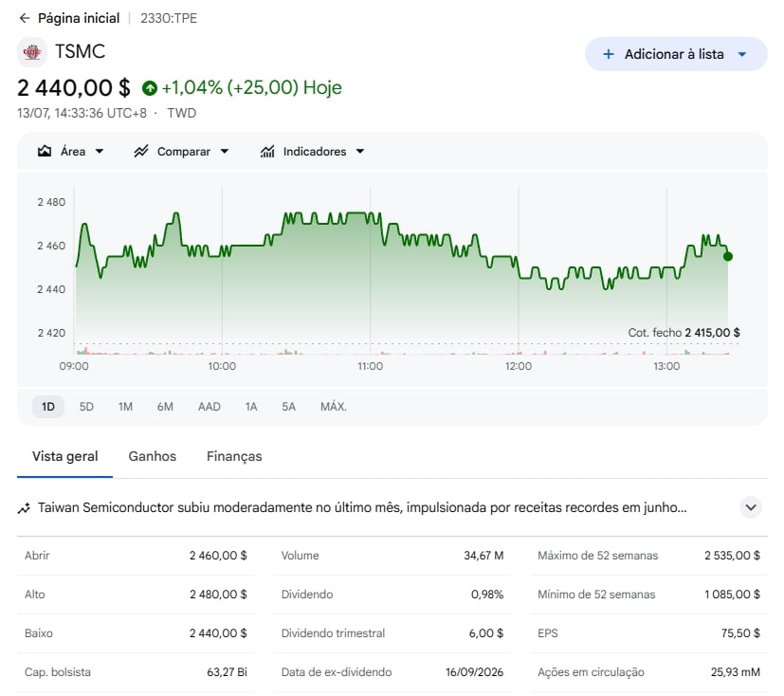Screen dimensions: 784x696
Task: Click the ex-dividend date 16/09/2026
Action: pos(475,672)
